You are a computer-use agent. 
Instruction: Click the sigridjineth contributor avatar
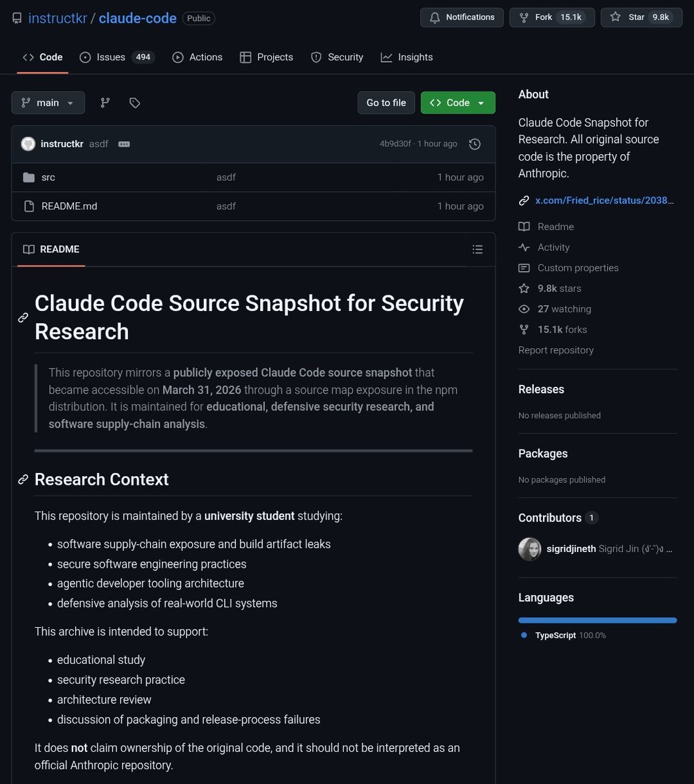pos(530,549)
